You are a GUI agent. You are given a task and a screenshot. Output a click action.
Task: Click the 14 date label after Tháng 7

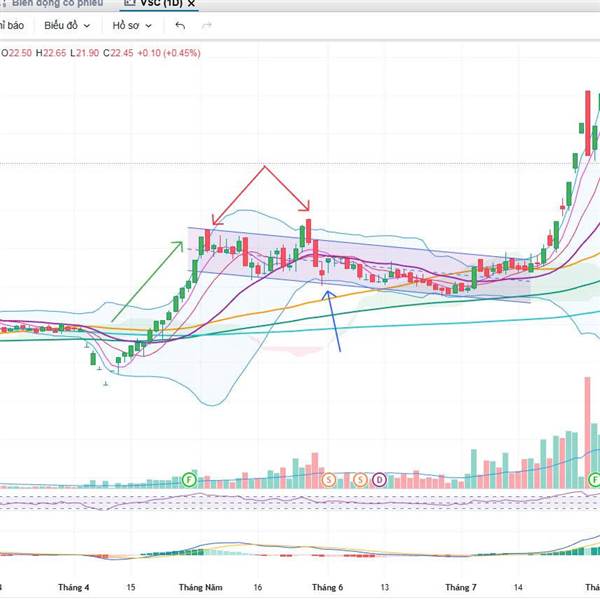tap(518, 587)
